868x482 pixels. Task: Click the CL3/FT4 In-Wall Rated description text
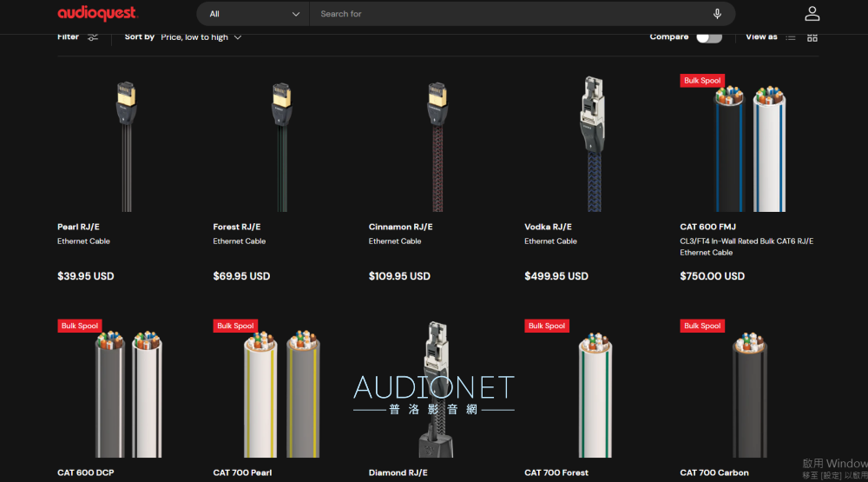pyautogui.click(x=746, y=247)
